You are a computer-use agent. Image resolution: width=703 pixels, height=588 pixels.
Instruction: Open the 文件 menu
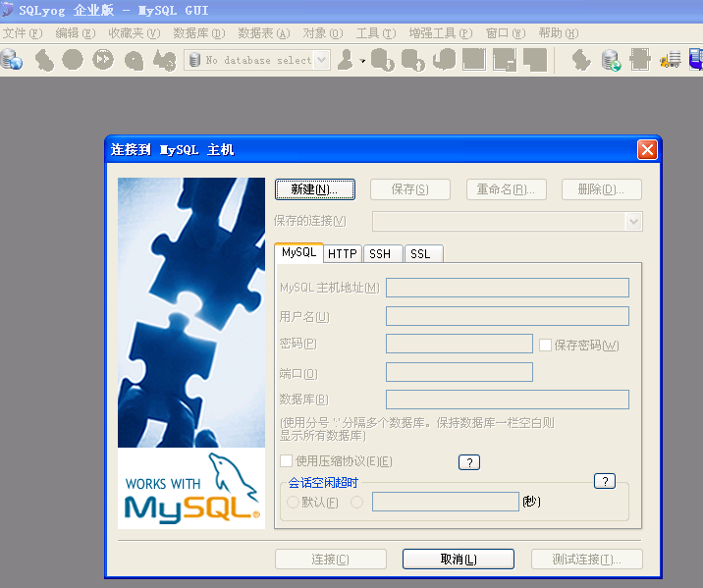(x=23, y=33)
